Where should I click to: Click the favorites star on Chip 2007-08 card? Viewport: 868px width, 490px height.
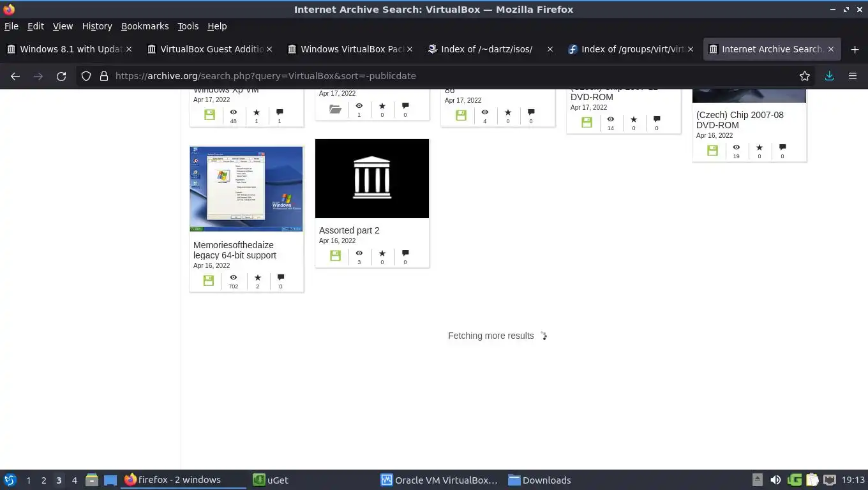coord(759,147)
